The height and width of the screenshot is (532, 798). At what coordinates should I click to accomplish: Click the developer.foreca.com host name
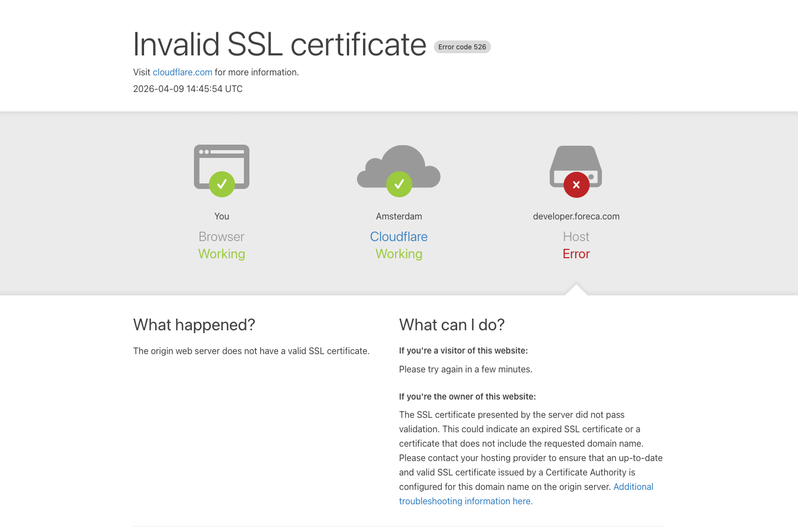(x=576, y=216)
